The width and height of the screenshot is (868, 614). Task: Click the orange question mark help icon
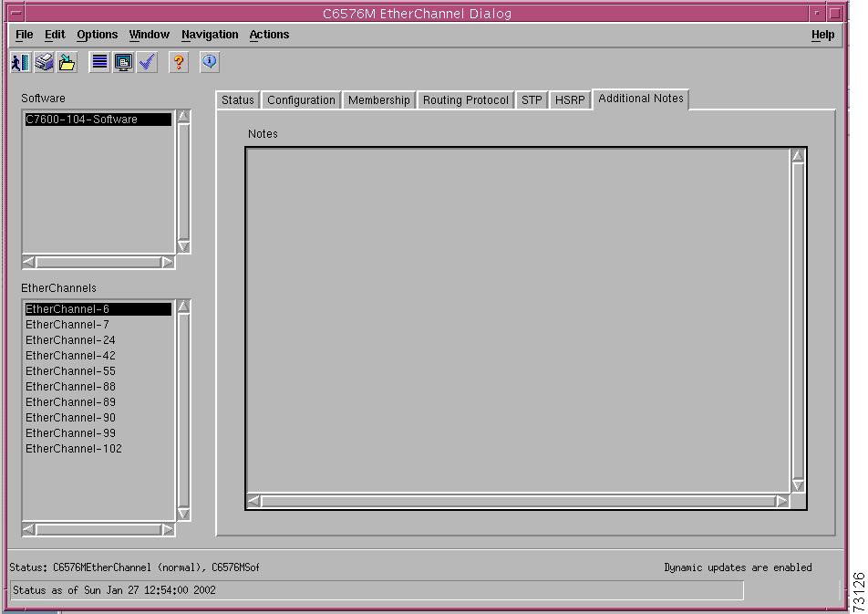coord(179,62)
